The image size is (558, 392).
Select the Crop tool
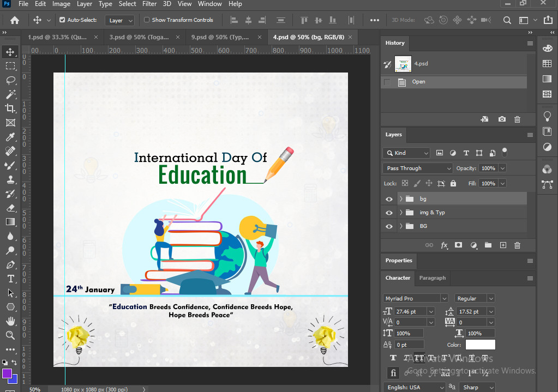point(10,108)
